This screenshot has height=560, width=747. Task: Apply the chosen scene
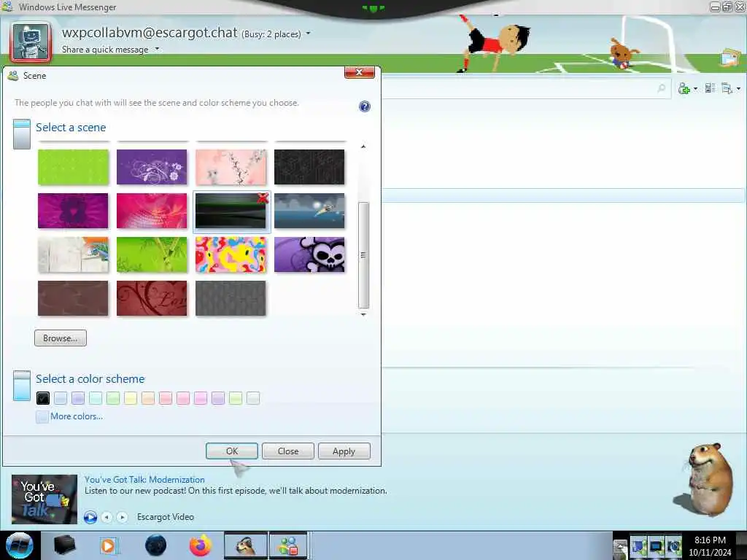[x=344, y=451]
